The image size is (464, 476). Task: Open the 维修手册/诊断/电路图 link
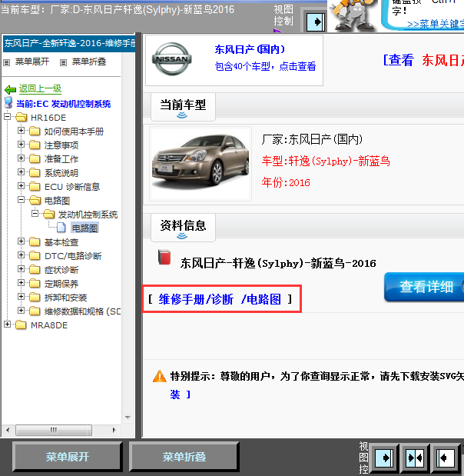[x=220, y=299]
